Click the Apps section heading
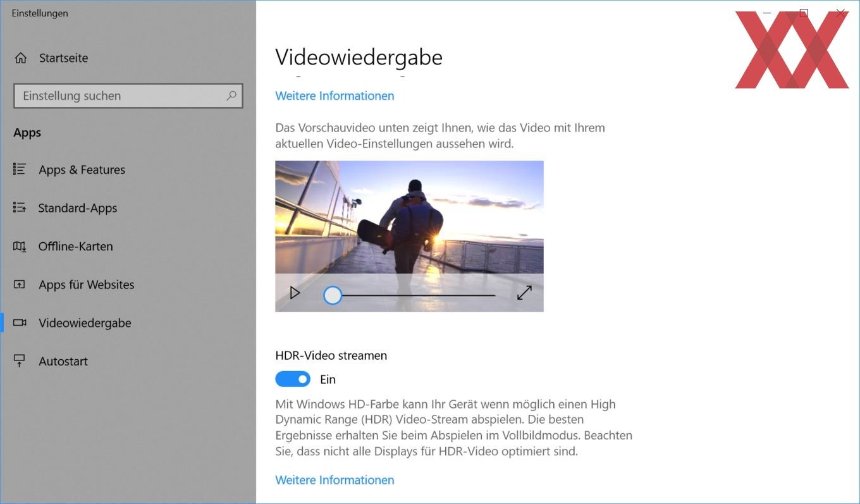Screen dimensions: 860x504 27,133
